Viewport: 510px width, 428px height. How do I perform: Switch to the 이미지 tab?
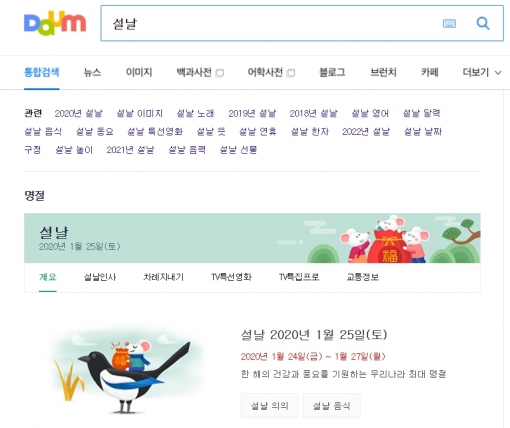point(139,72)
